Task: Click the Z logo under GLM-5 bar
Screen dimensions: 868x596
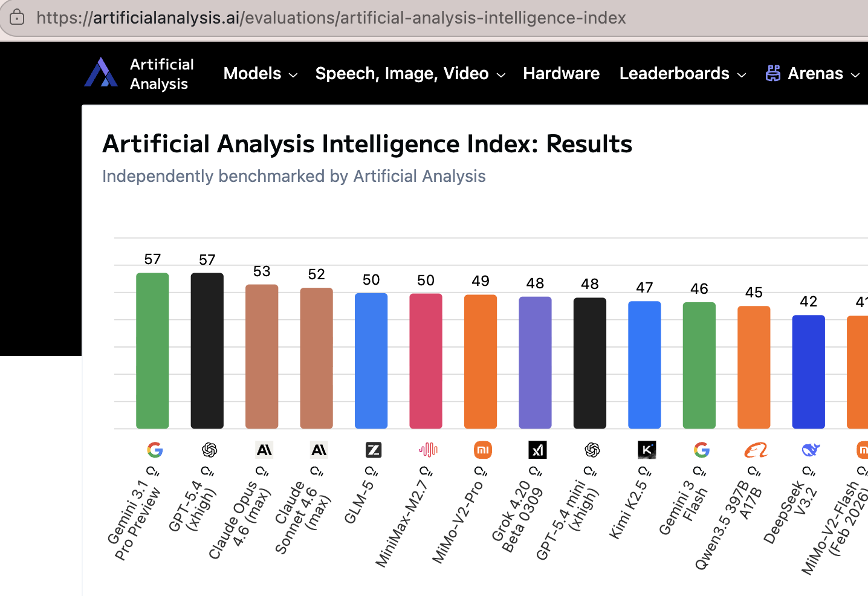Action: click(374, 450)
